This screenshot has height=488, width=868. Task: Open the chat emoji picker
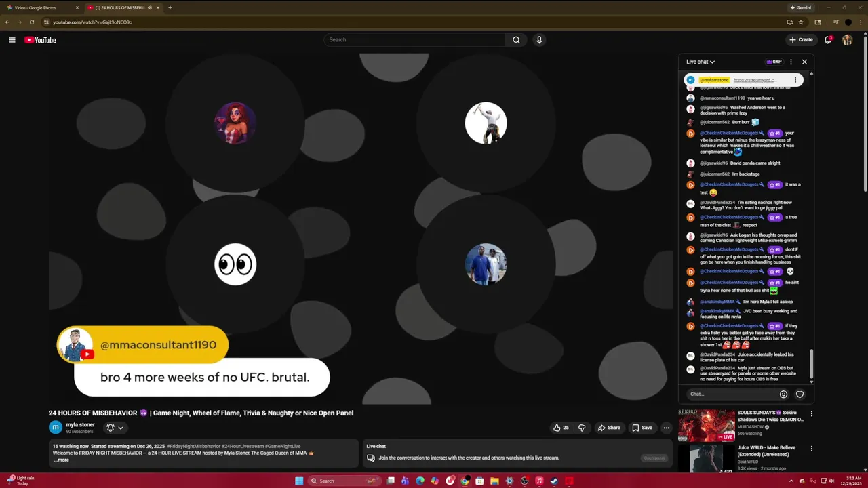pyautogui.click(x=783, y=394)
